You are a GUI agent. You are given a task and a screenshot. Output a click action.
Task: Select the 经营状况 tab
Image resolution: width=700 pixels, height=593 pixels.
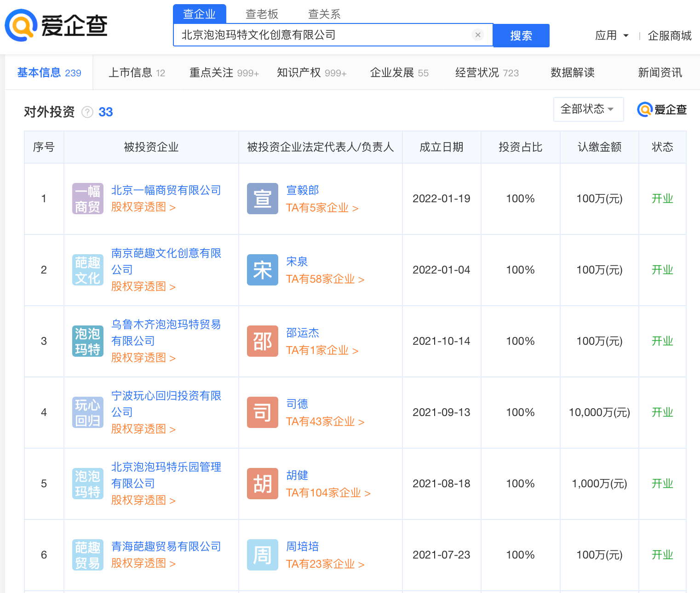click(487, 73)
